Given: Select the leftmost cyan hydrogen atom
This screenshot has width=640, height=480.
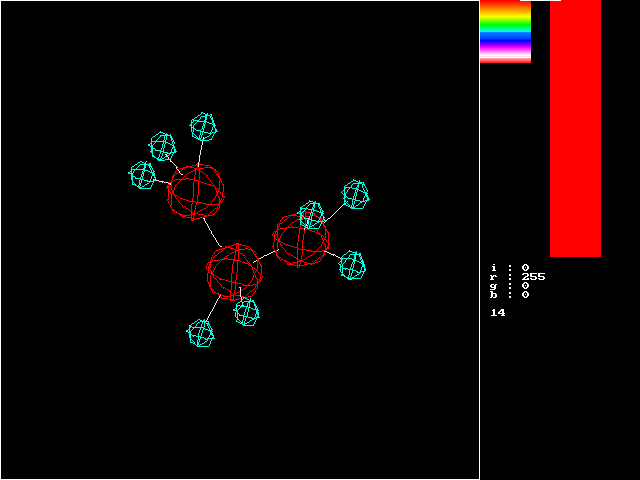Looking at the screenshot, I should pos(142,175).
